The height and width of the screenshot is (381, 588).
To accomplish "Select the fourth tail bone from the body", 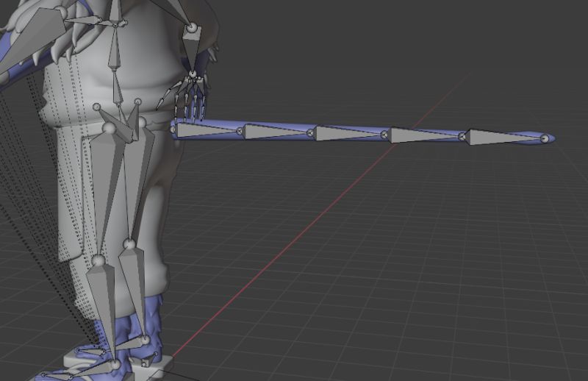I will (x=424, y=135).
